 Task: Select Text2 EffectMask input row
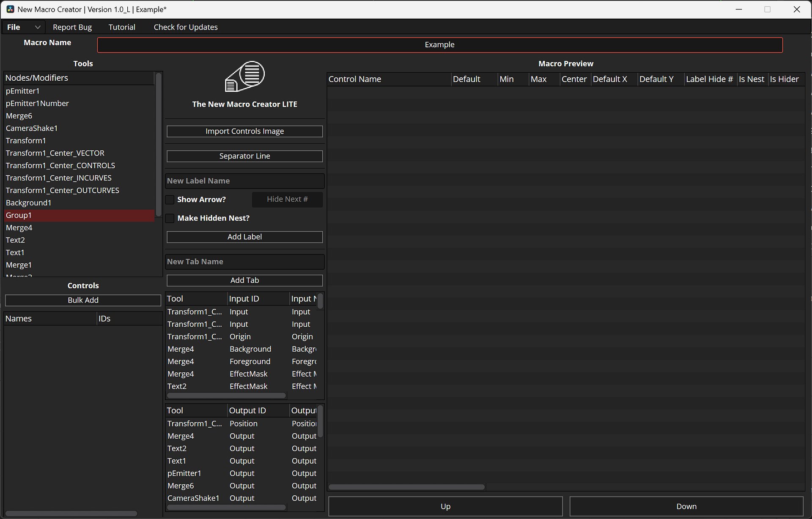pos(241,387)
